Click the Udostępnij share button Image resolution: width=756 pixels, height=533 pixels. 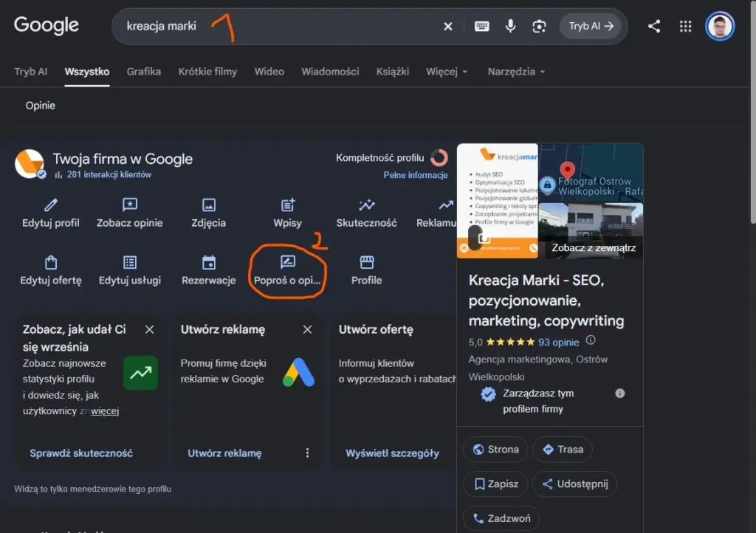click(x=574, y=484)
